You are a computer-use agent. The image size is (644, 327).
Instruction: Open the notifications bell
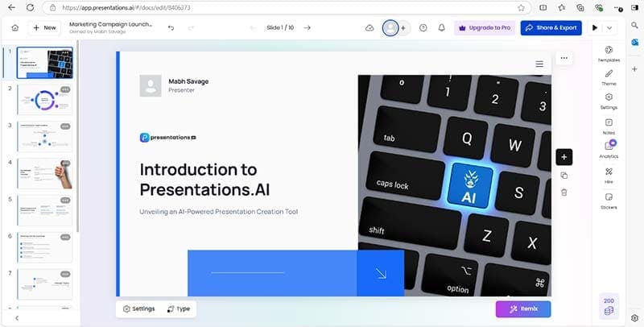441,28
